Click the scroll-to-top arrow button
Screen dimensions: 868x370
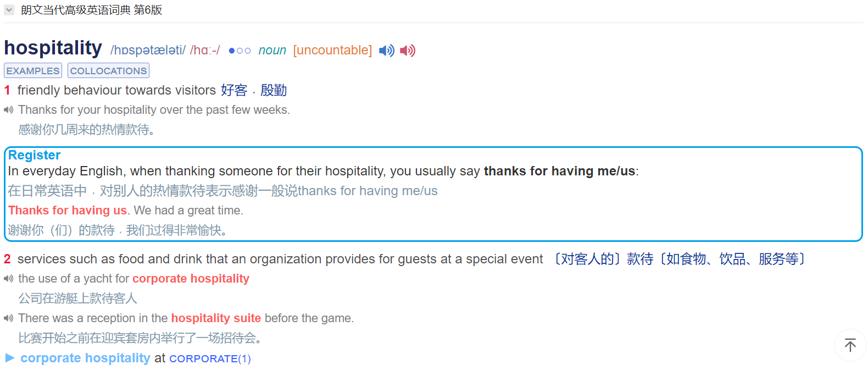tap(850, 345)
